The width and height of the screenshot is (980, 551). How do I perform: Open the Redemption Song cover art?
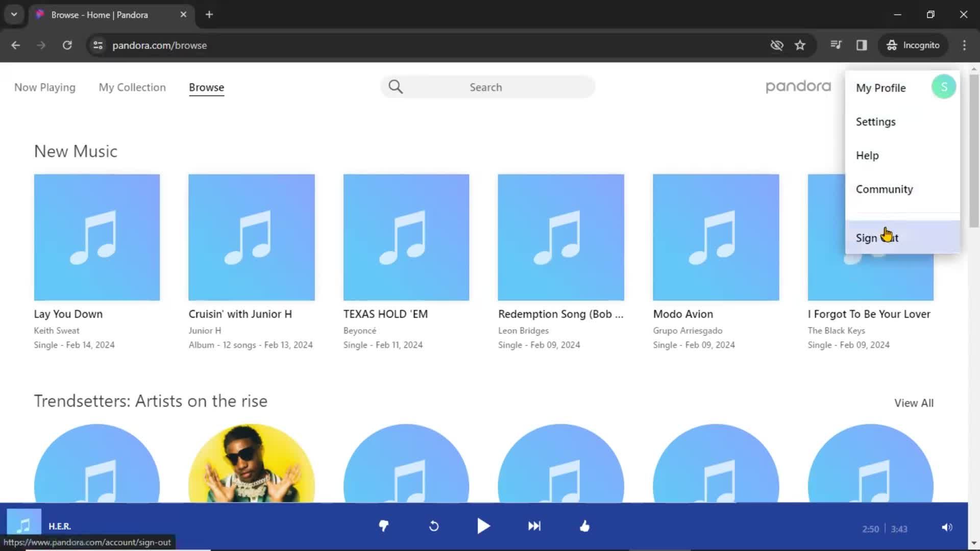point(561,237)
